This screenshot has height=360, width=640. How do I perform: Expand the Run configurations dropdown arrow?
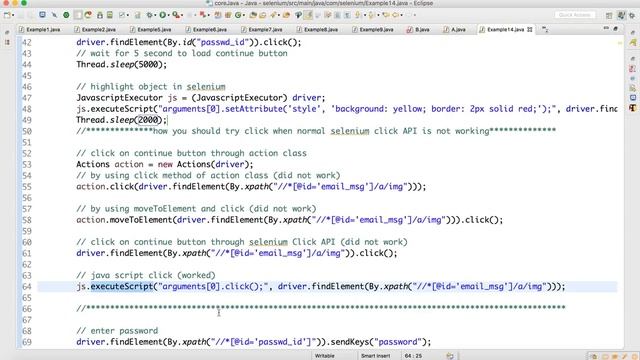(169, 15)
